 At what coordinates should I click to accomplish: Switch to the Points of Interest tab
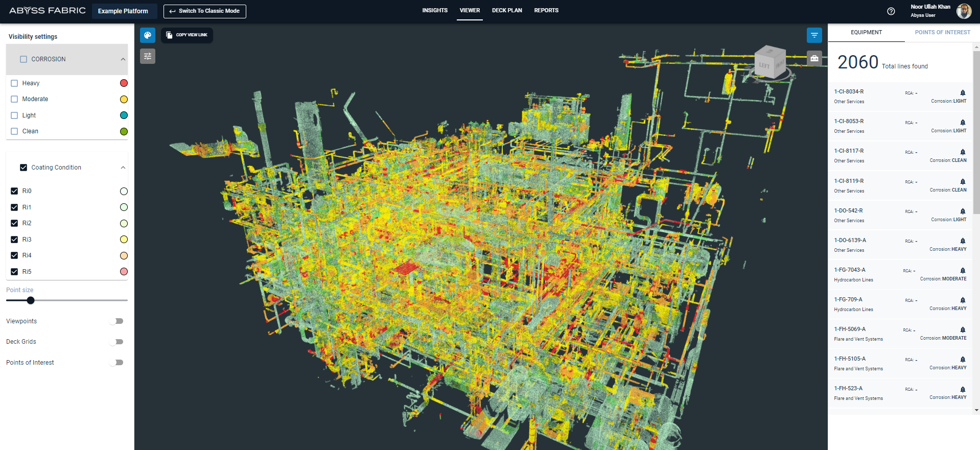pyautogui.click(x=942, y=32)
